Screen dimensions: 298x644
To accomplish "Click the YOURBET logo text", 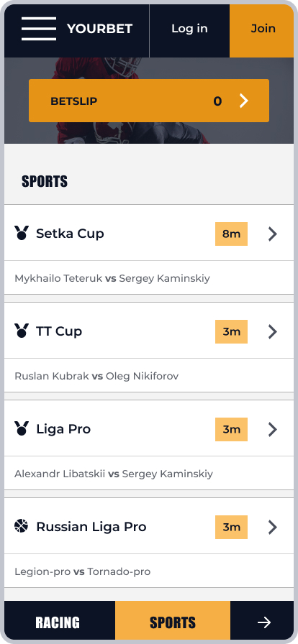I will 99,29.
